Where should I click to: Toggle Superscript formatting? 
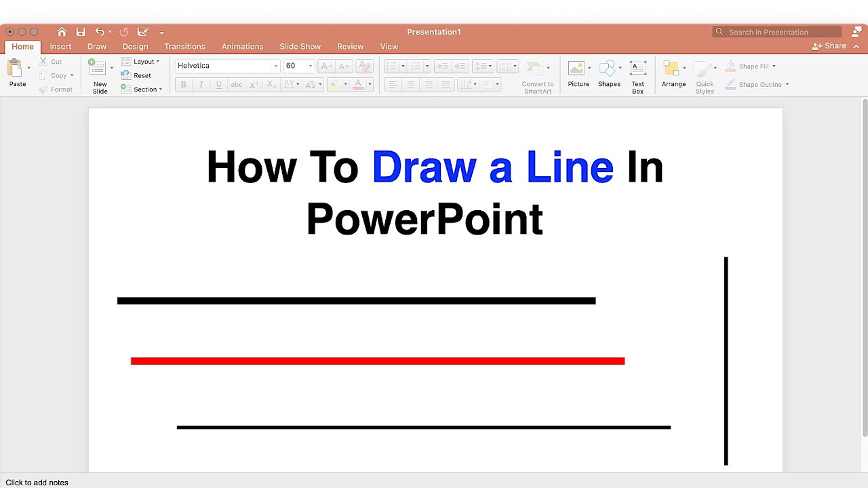tap(254, 85)
